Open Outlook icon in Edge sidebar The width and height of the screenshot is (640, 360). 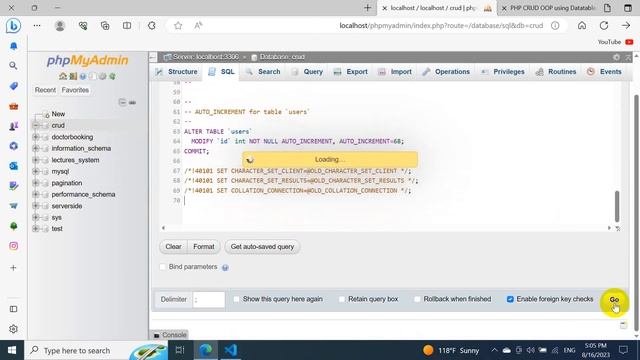(13, 166)
